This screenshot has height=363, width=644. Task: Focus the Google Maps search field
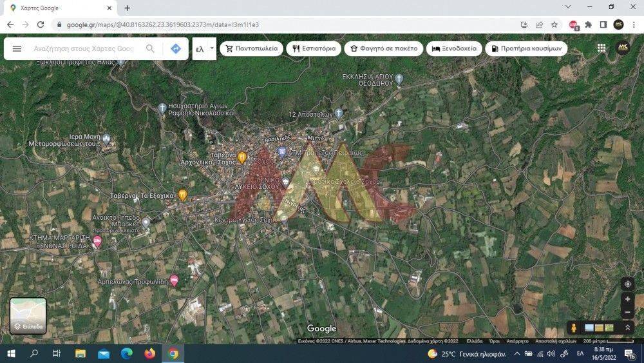tap(84, 49)
